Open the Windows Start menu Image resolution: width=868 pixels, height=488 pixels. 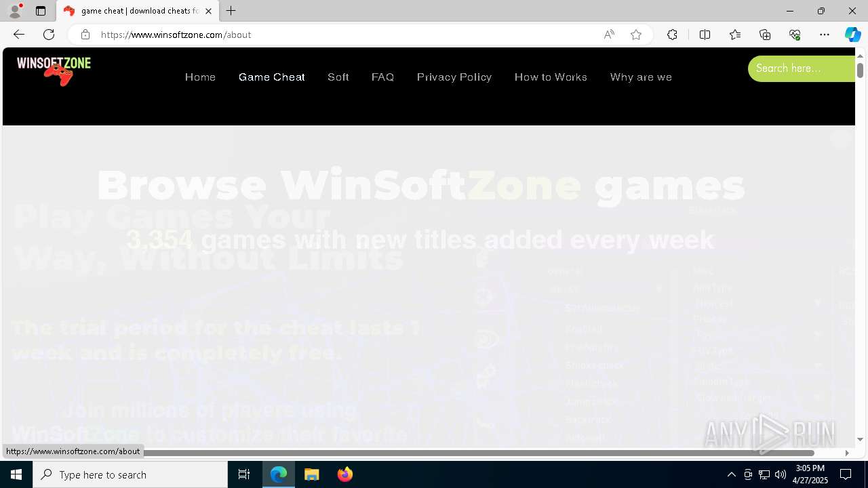[16, 474]
